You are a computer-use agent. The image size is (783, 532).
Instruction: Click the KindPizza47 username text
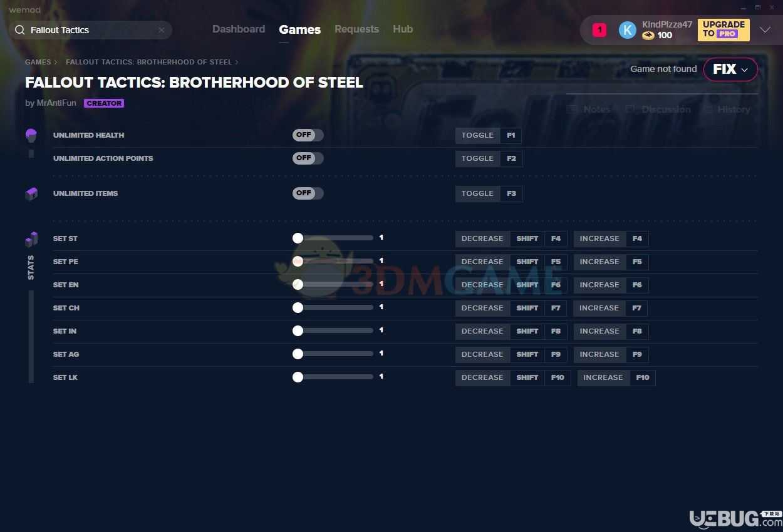coord(667,24)
